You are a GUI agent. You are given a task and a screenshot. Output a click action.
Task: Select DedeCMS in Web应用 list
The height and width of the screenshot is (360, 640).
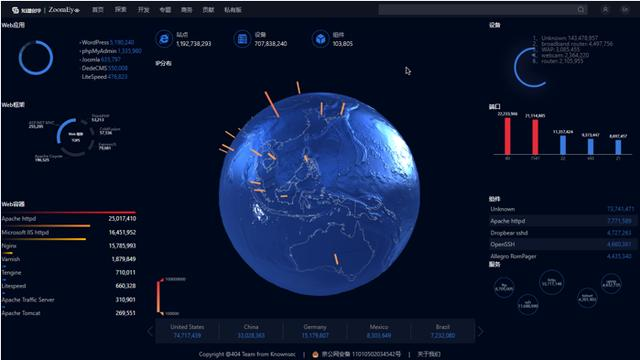[x=104, y=68]
